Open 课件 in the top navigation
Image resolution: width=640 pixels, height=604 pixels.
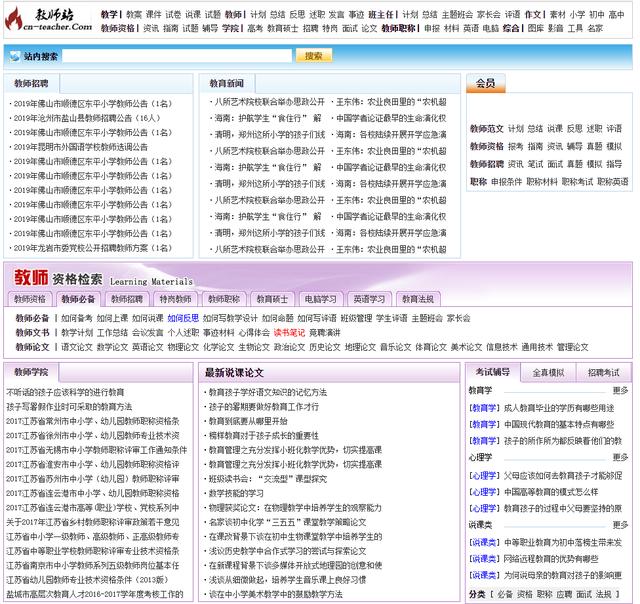pyautogui.click(x=153, y=15)
